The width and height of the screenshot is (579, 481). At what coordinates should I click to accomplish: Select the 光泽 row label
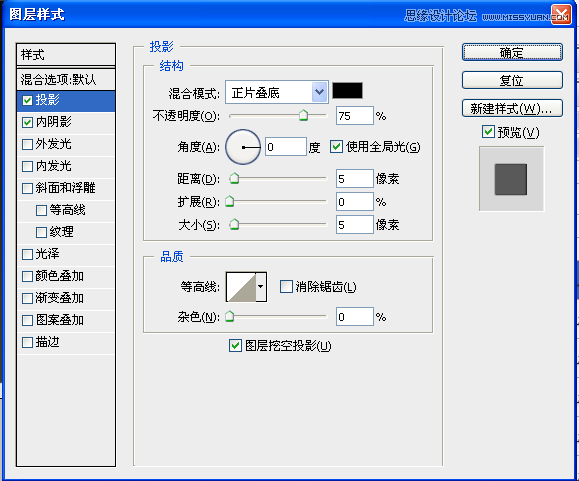pyautogui.click(x=47, y=254)
